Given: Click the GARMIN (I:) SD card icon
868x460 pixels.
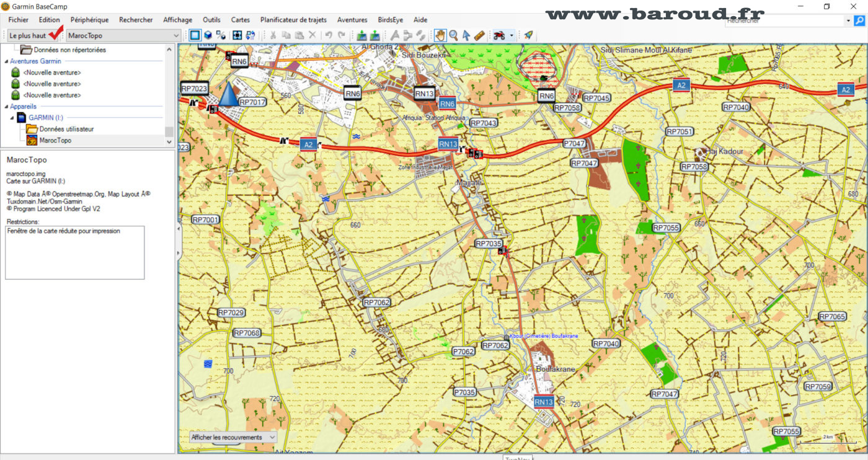Looking at the screenshot, I should click(22, 117).
